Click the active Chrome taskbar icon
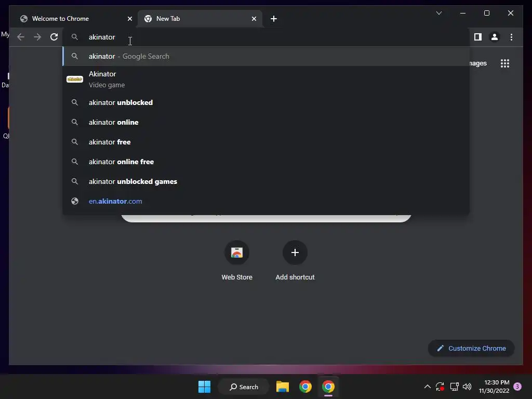 click(x=328, y=387)
